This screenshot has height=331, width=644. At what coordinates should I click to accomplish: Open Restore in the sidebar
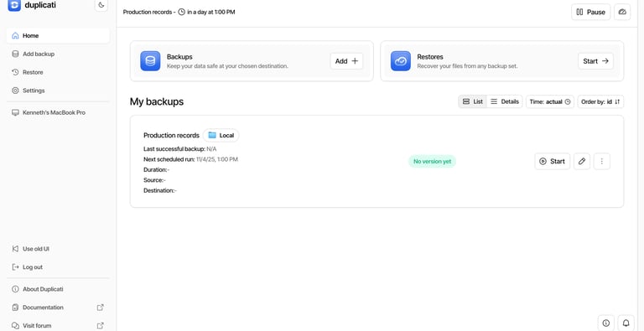click(58, 72)
